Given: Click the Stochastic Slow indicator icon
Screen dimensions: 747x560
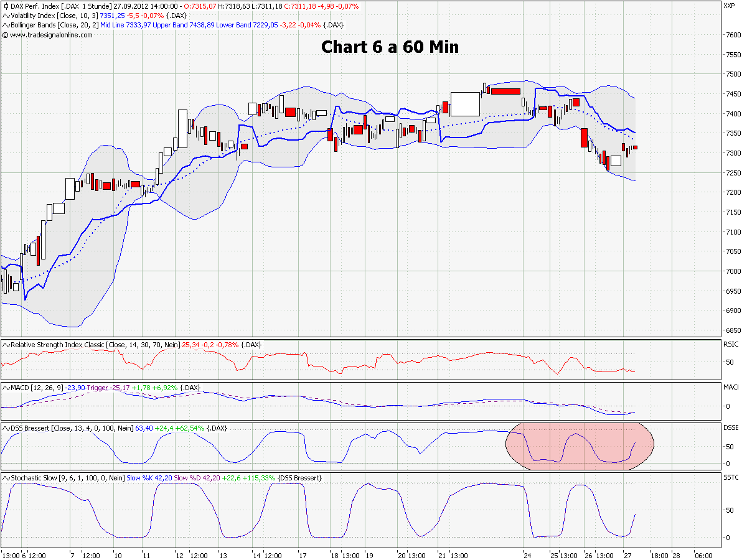Looking at the screenshot, I should (5, 477).
